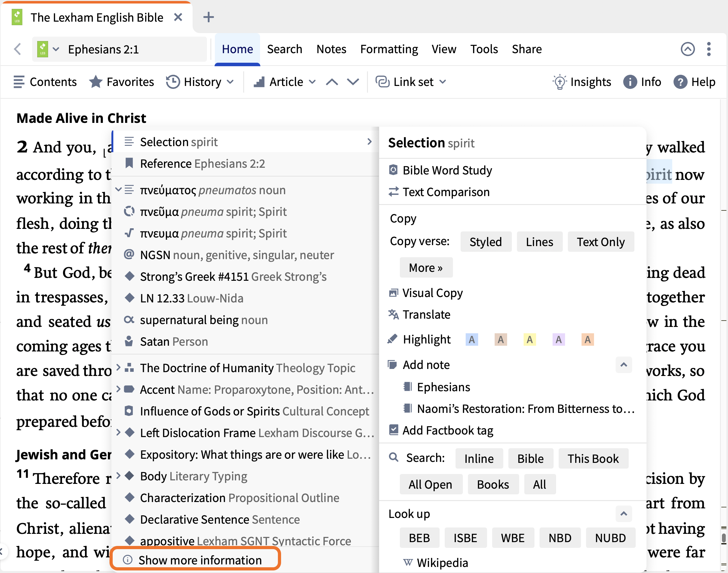Open the Article dropdown arrow
728x573 pixels.
(x=312, y=82)
